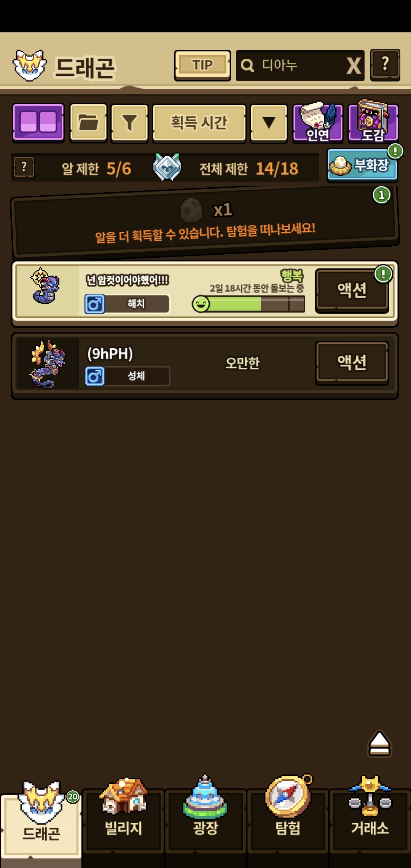Open the 도감 book icon

pyautogui.click(x=373, y=121)
